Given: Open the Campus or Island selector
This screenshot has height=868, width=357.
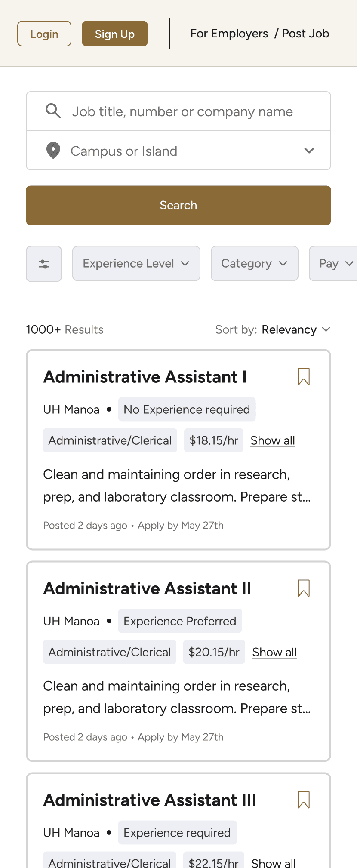Looking at the screenshot, I should (178, 151).
